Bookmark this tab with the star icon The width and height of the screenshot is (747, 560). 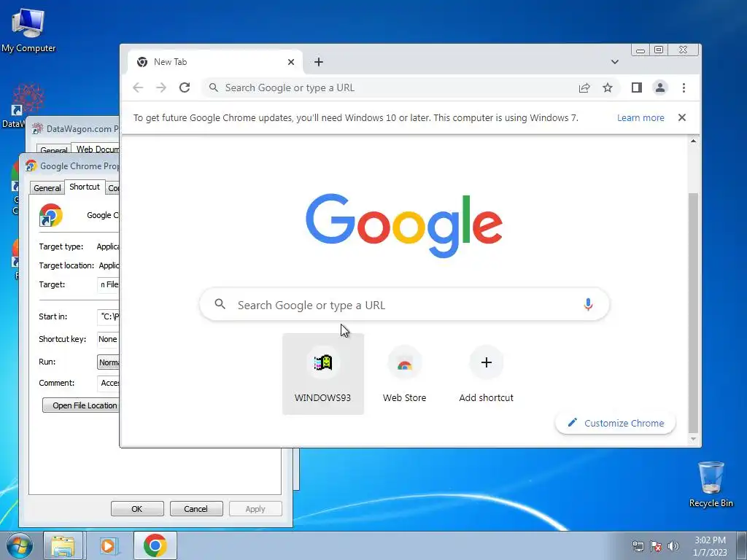[608, 87]
